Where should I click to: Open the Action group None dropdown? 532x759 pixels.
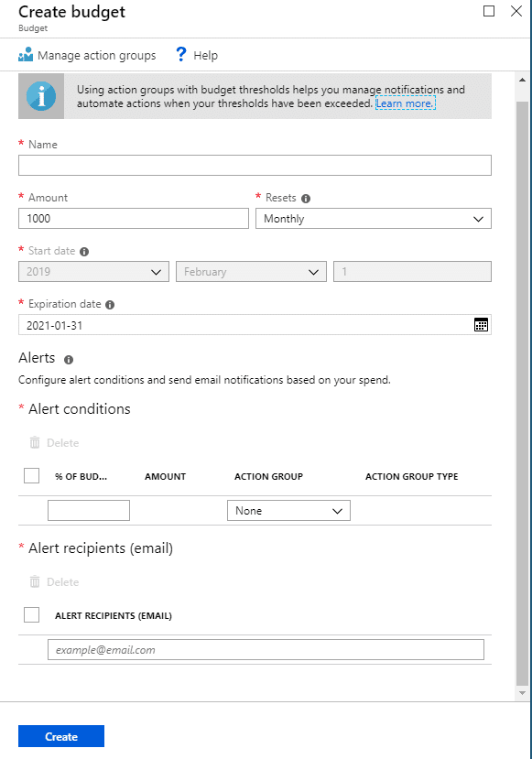click(288, 511)
